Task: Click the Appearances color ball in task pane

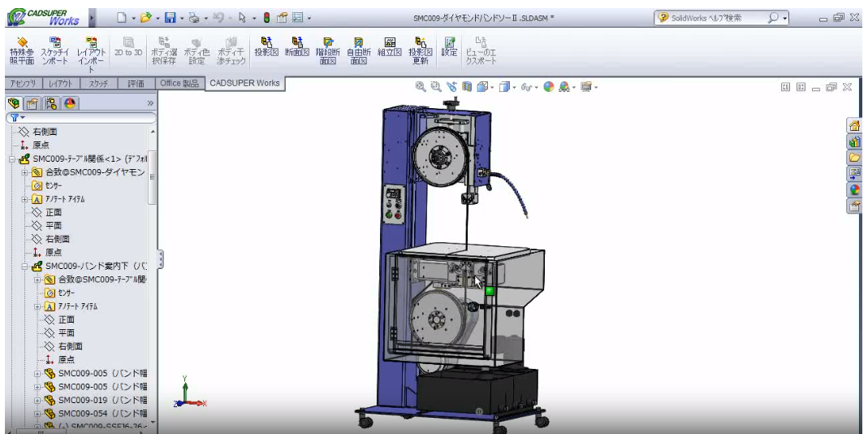Action: [x=854, y=189]
